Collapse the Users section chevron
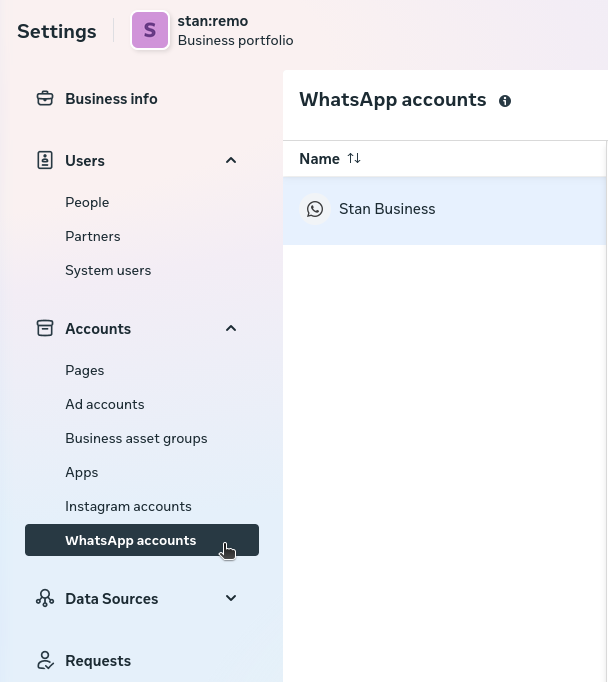This screenshot has height=682, width=608. tap(231, 160)
